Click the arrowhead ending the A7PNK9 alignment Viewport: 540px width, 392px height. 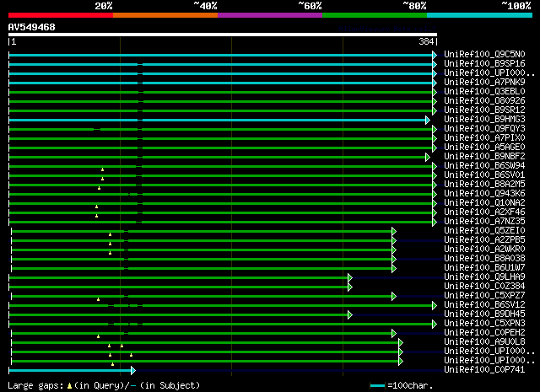point(435,83)
